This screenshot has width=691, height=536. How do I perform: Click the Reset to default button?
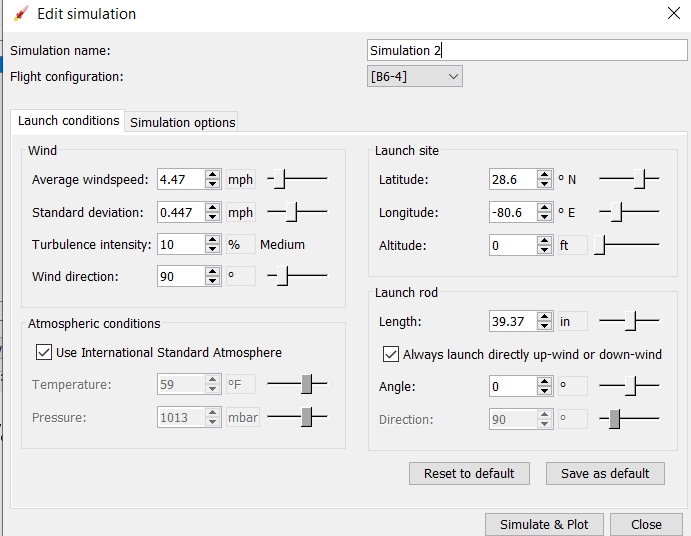coord(469,473)
